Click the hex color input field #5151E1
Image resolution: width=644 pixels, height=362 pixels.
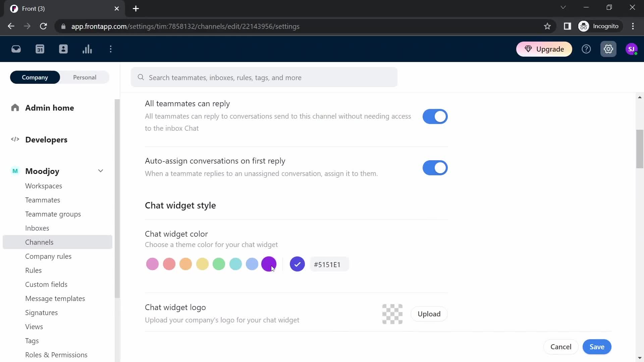pyautogui.click(x=329, y=264)
